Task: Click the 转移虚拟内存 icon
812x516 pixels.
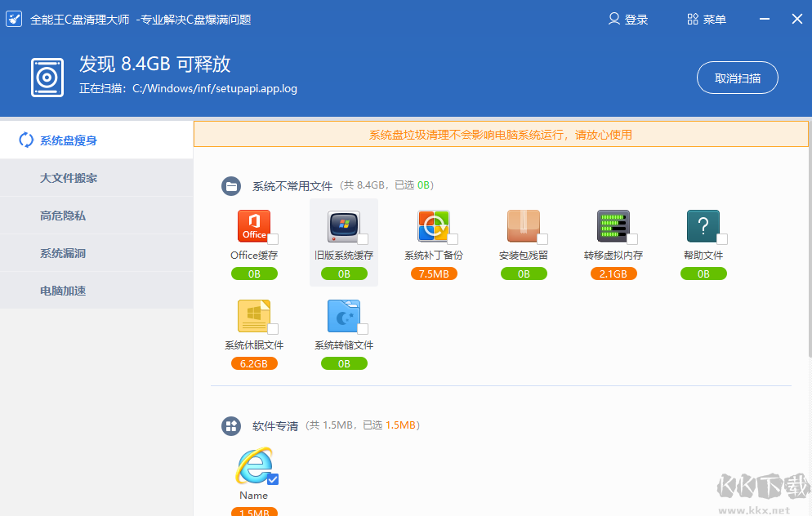Action: 613,226
